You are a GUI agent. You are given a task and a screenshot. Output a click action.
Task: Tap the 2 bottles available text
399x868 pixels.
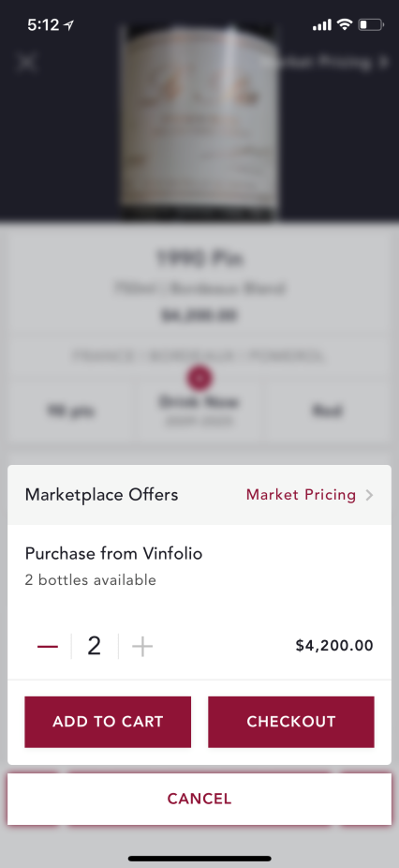click(91, 580)
